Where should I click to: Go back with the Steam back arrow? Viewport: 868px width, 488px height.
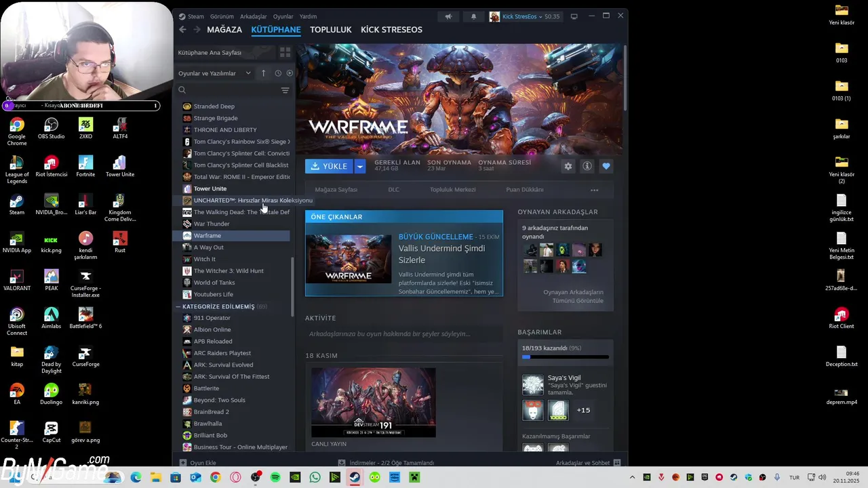click(182, 29)
